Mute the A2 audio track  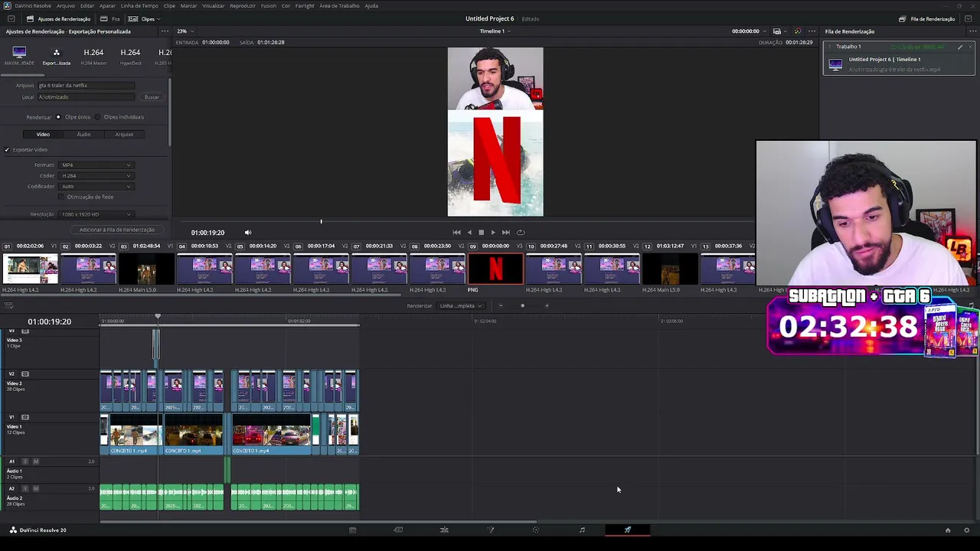pos(35,488)
